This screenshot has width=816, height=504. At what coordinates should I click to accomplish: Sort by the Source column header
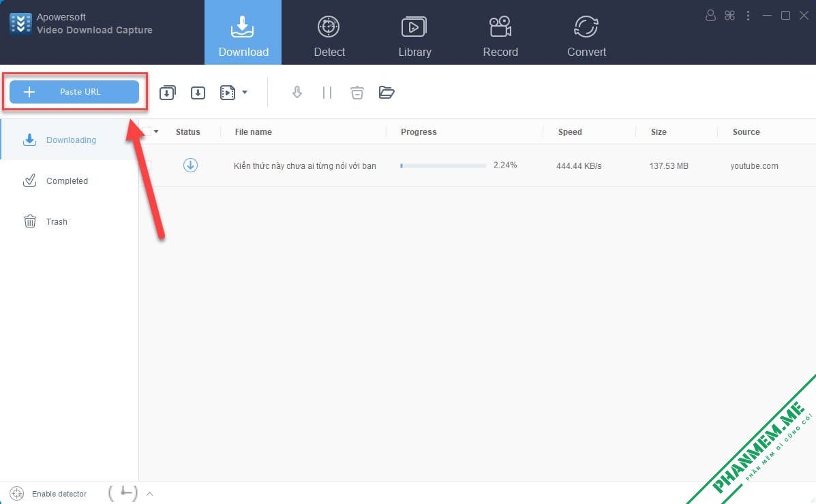(x=746, y=132)
